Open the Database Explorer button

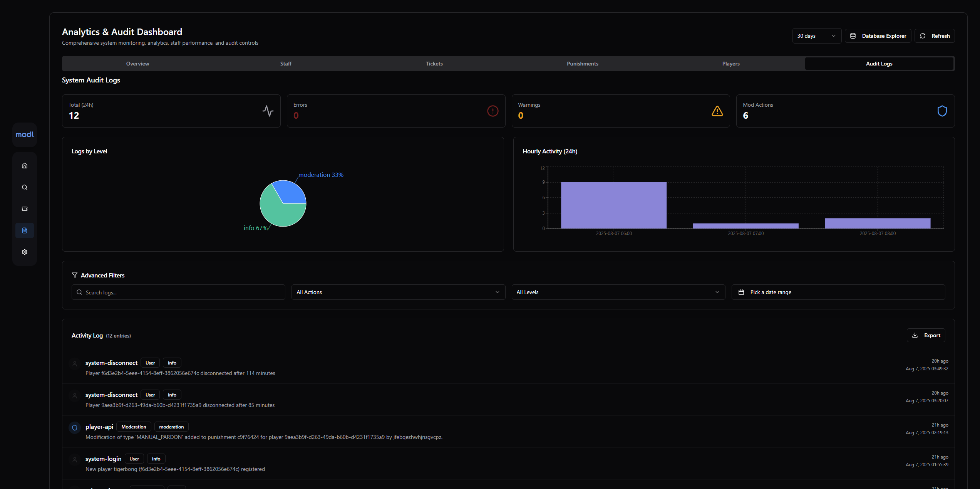[878, 36]
